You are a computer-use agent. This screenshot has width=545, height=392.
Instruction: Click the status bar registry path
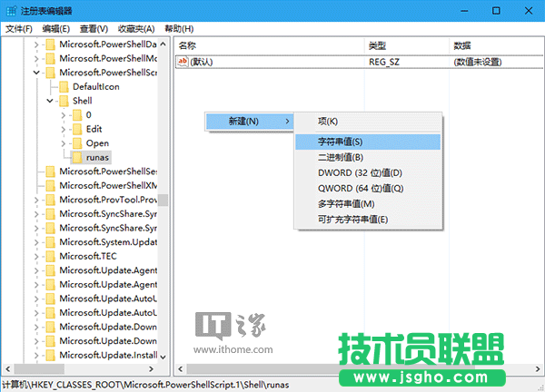(145, 385)
